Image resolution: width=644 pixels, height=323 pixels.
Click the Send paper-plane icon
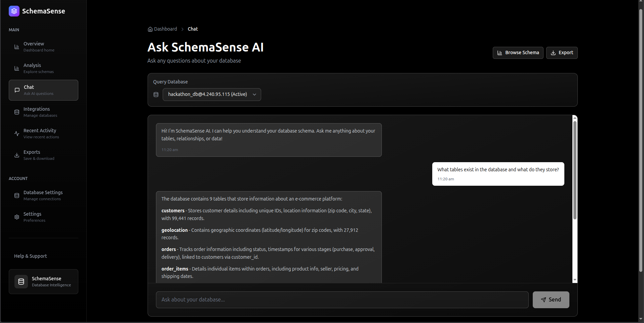click(x=544, y=299)
